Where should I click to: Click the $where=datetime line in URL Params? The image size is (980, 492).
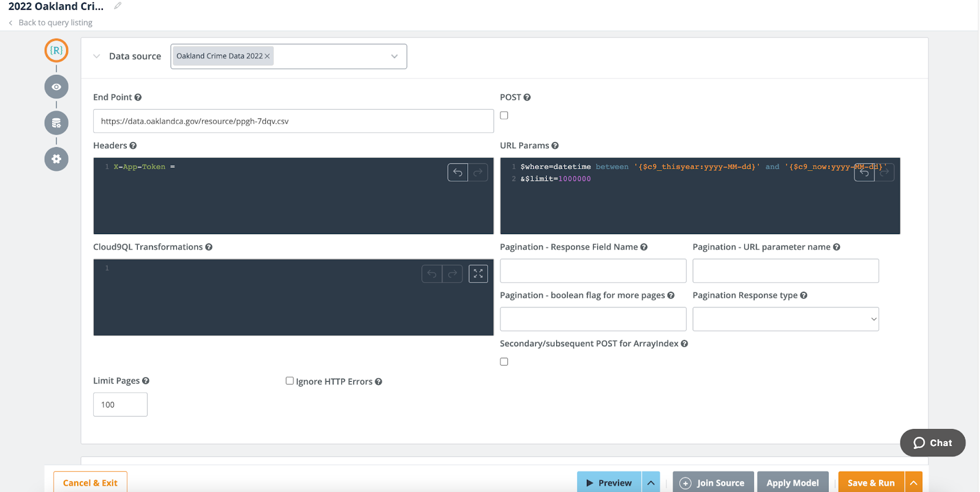tap(703, 167)
